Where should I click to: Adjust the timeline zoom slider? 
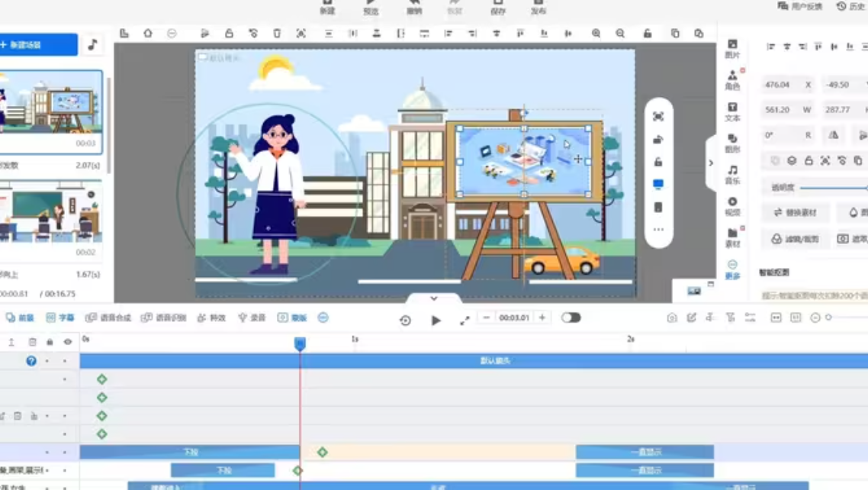[847, 318]
